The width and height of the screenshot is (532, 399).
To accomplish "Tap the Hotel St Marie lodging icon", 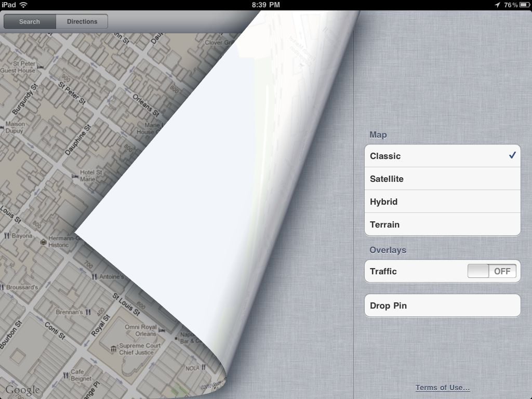I will coord(75,176).
